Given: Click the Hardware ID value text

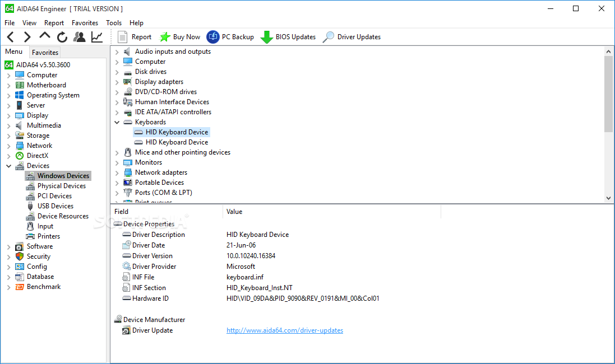Looking at the screenshot, I should (x=303, y=298).
